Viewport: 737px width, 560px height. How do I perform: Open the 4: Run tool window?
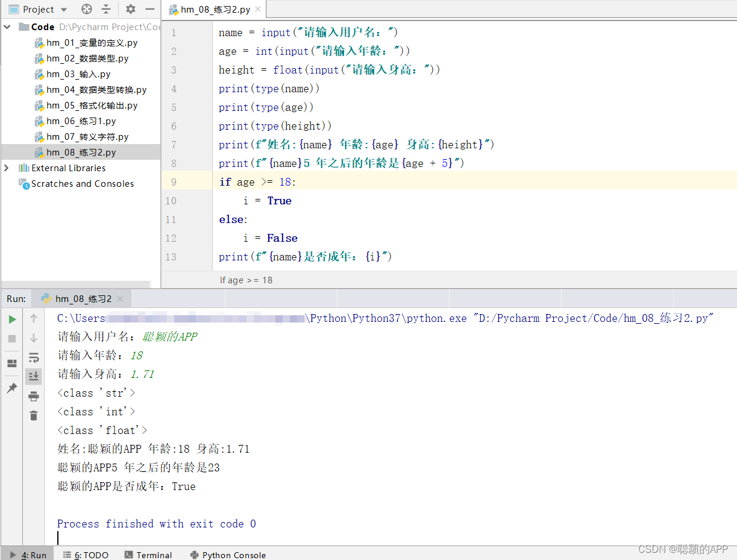click(x=28, y=555)
